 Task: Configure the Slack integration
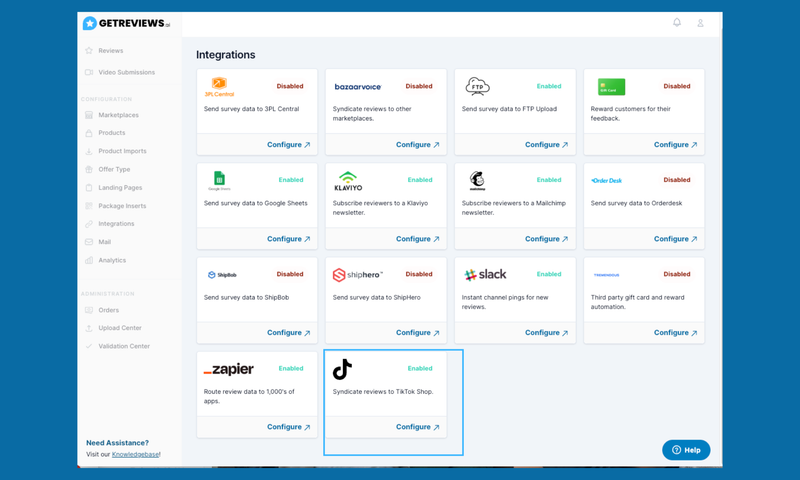(546, 333)
